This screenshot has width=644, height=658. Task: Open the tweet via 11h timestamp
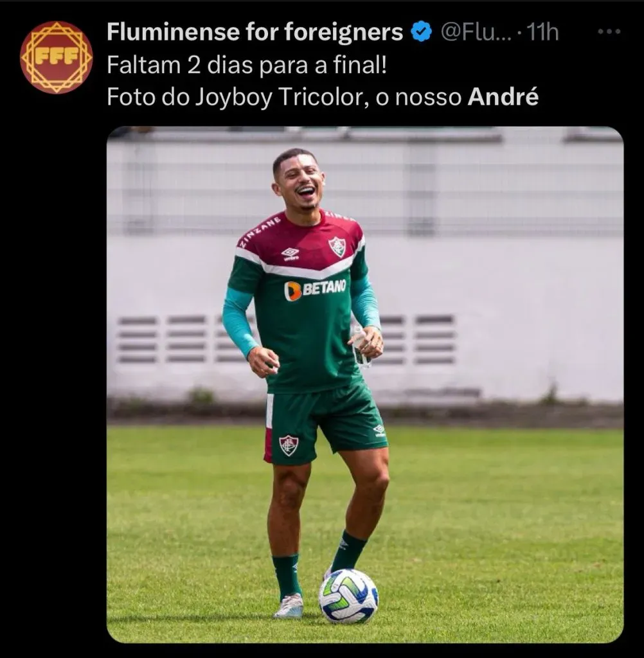[x=542, y=32]
